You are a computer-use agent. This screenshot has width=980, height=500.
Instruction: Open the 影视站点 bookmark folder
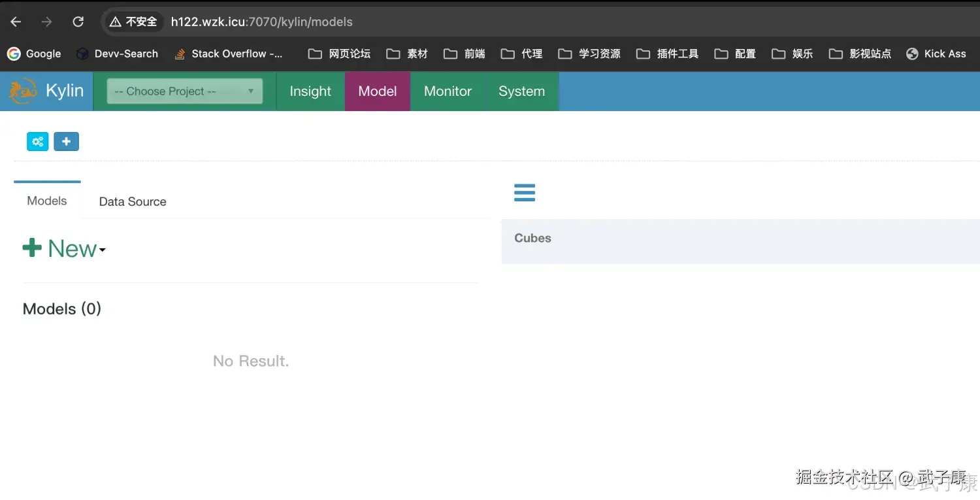[860, 54]
